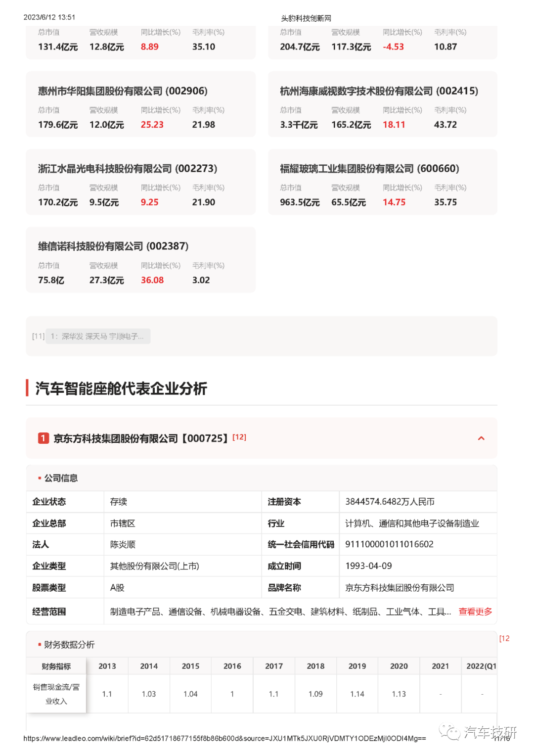Click the 43.72 gross margin value
The width and height of the screenshot is (534, 756).
click(x=445, y=125)
